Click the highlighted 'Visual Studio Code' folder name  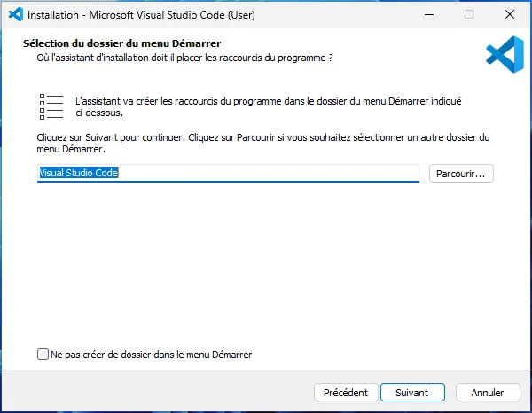point(79,174)
